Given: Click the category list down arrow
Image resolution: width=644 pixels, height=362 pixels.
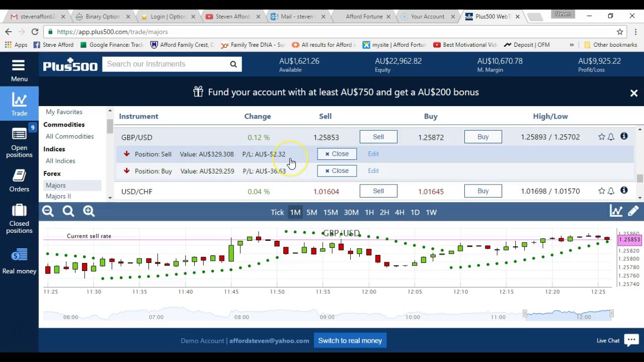Looking at the screenshot, I should (110, 197).
